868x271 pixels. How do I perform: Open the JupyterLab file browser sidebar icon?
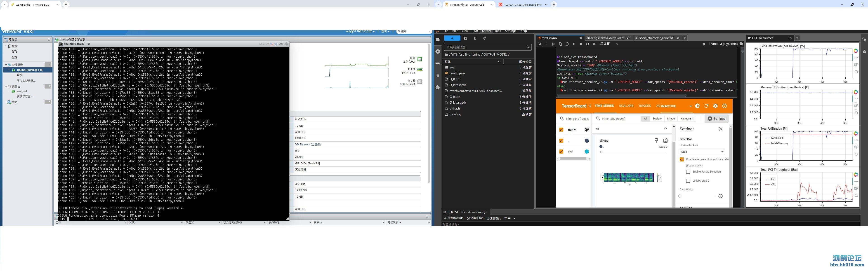click(438, 39)
